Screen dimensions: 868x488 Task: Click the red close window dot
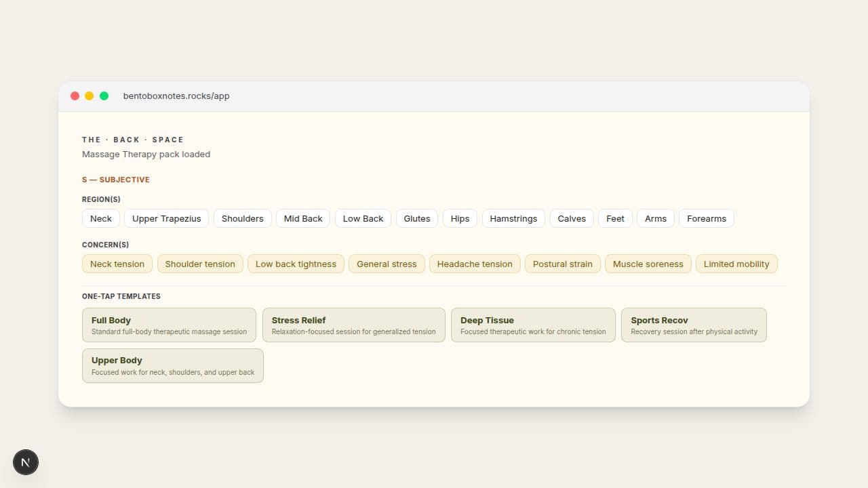point(75,96)
